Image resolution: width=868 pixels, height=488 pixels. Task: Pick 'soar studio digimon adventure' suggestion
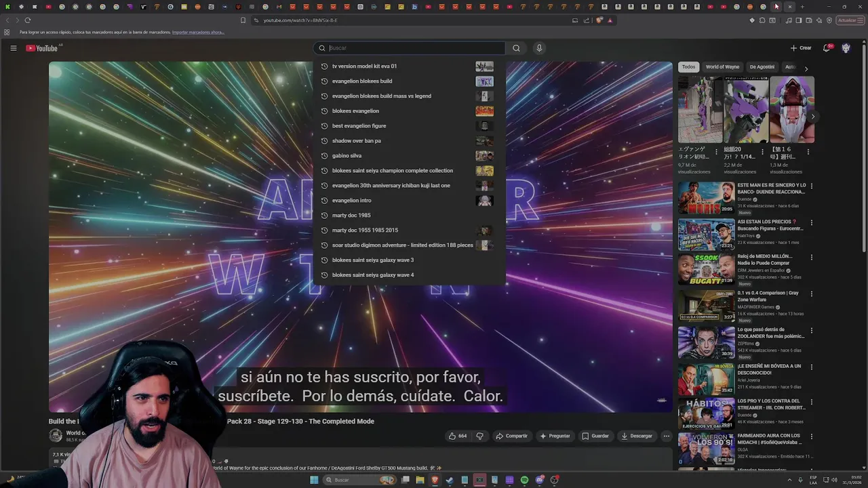(410, 245)
